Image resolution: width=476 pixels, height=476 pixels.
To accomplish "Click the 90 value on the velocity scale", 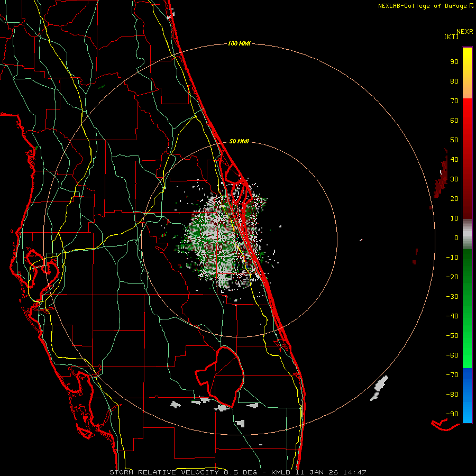I will (x=454, y=62).
